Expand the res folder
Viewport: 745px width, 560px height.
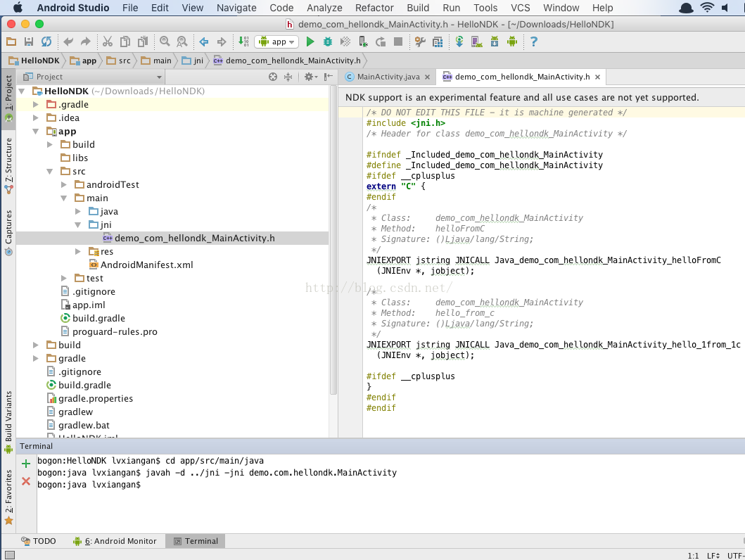pos(78,251)
